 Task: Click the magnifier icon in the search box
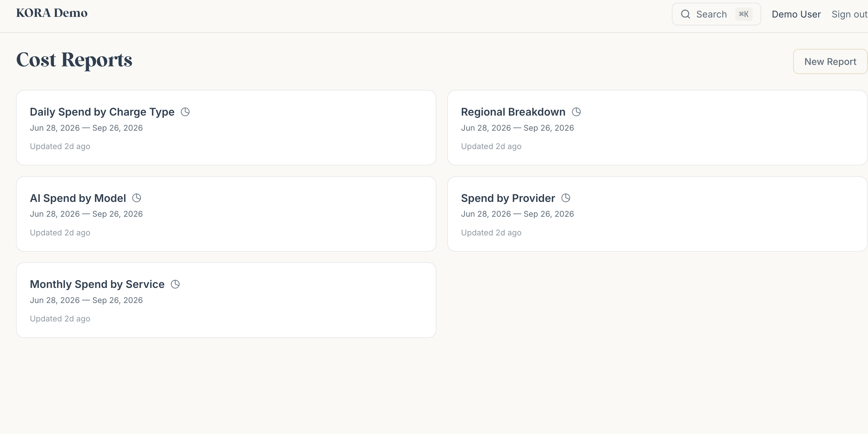pos(685,14)
